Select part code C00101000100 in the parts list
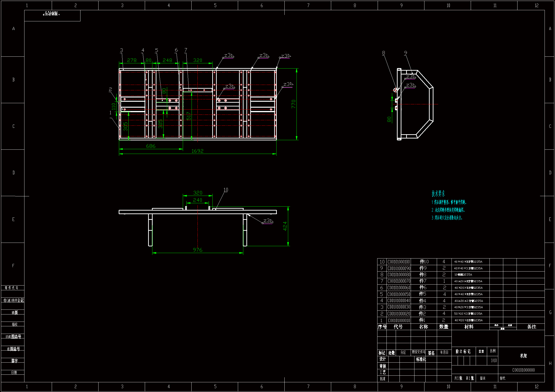Image resolution: width=555 pixels, height=392 pixels. pyautogui.click(x=399, y=262)
